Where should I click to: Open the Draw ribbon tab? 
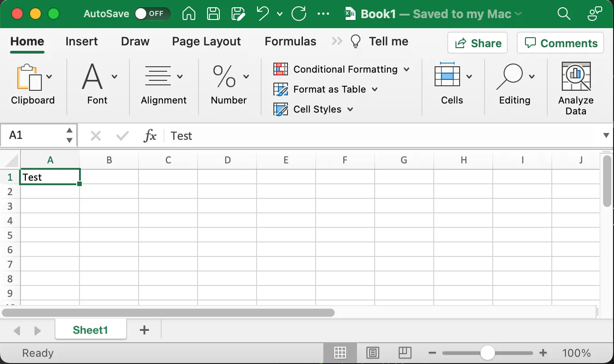click(135, 41)
